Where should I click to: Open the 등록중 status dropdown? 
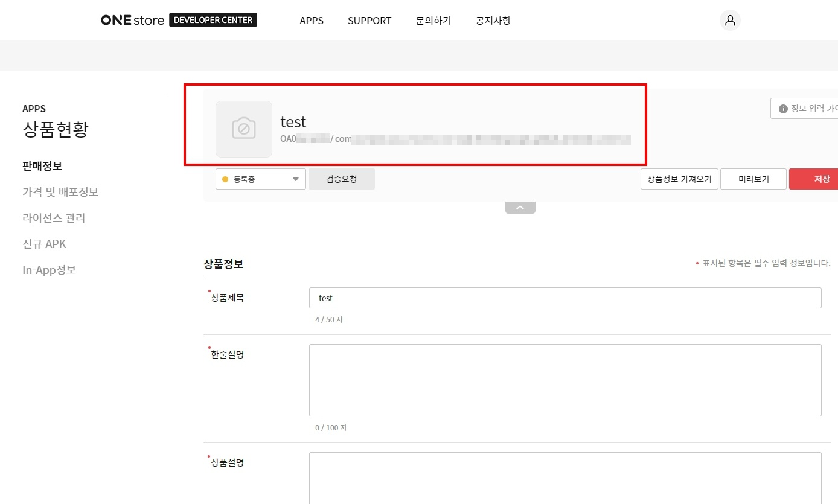click(x=260, y=179)
